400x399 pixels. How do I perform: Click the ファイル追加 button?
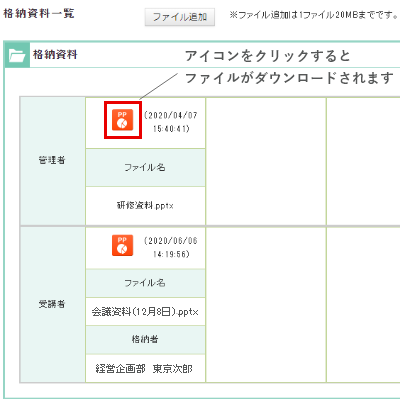click(x=180, y=17)
